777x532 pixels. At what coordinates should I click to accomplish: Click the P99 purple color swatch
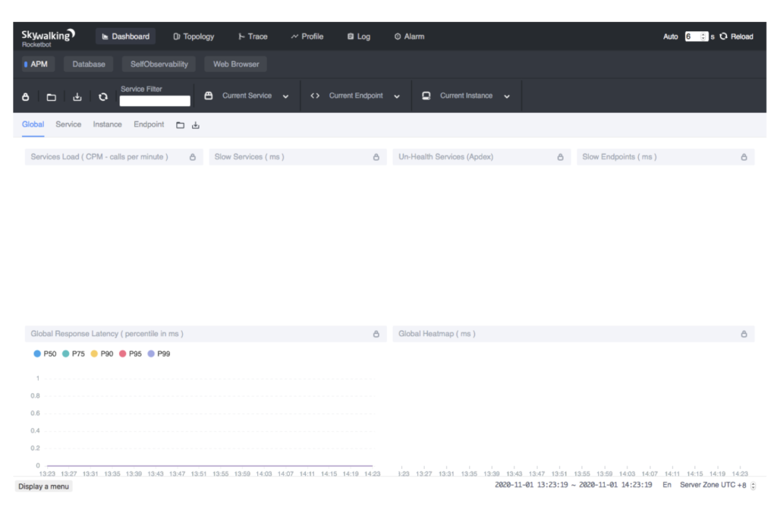coord(151,354)
